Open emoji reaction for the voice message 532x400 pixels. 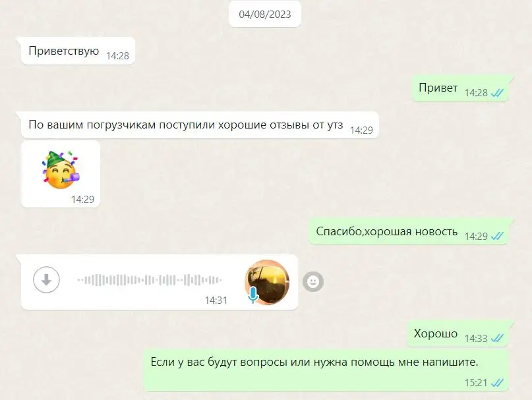[x=313, y=281]
